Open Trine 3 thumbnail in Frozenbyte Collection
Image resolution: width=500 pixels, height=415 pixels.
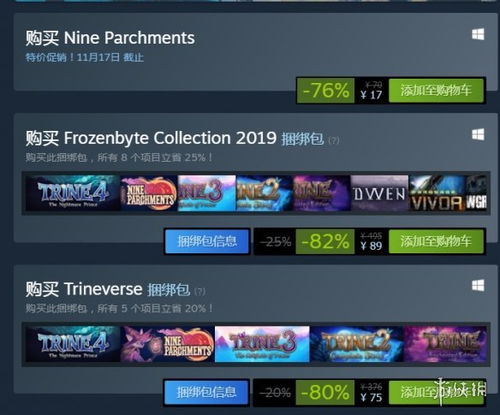[x=207, y=193]
